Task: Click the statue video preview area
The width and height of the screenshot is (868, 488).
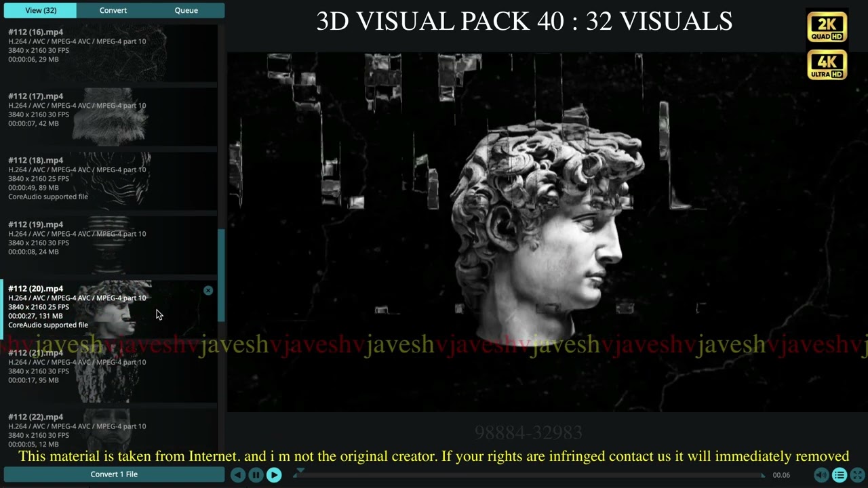Action: point(547,232)
